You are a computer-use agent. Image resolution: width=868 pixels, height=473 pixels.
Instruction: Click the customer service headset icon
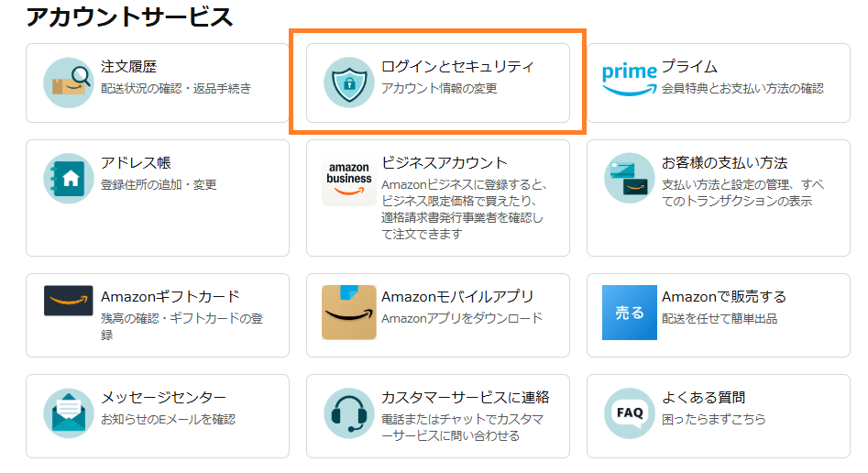(348, 413)
